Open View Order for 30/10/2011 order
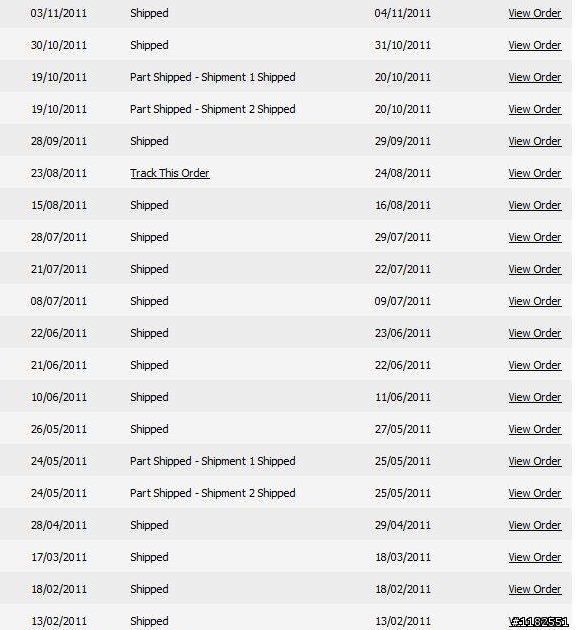This screenshot has width=576, height=630. point(535,45)
